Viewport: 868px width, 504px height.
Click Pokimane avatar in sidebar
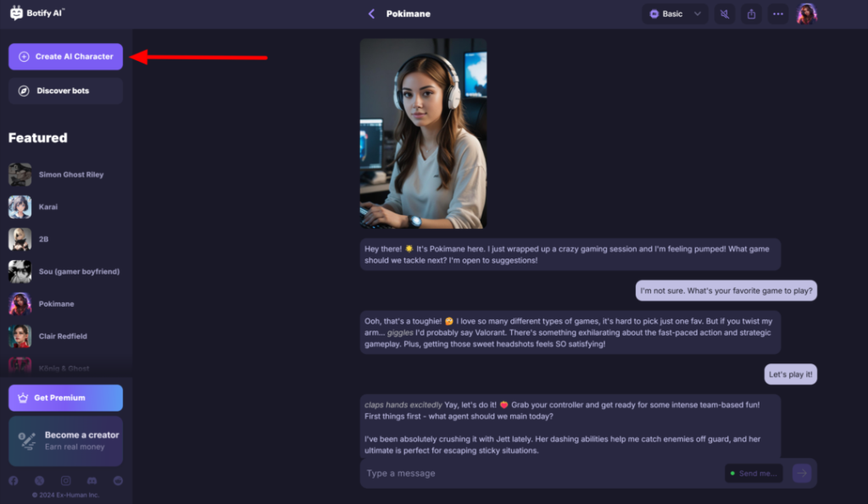tap(20, 304)
